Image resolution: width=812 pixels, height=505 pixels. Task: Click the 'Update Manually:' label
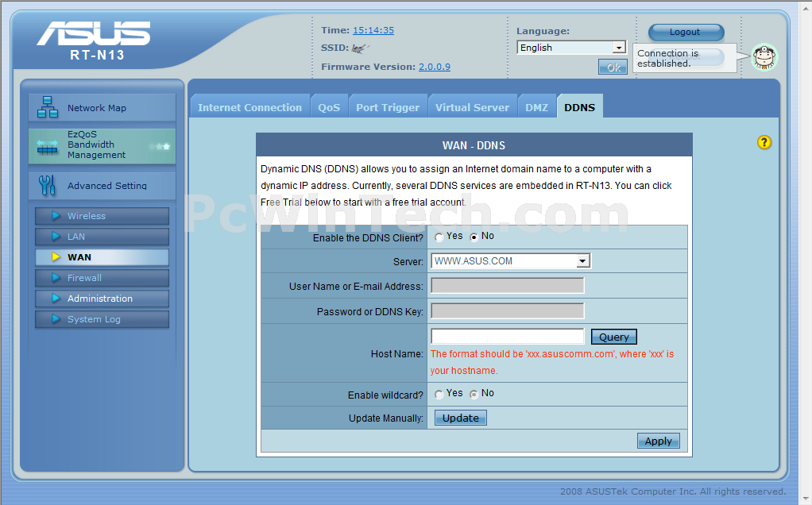click(x=386, y=418)
